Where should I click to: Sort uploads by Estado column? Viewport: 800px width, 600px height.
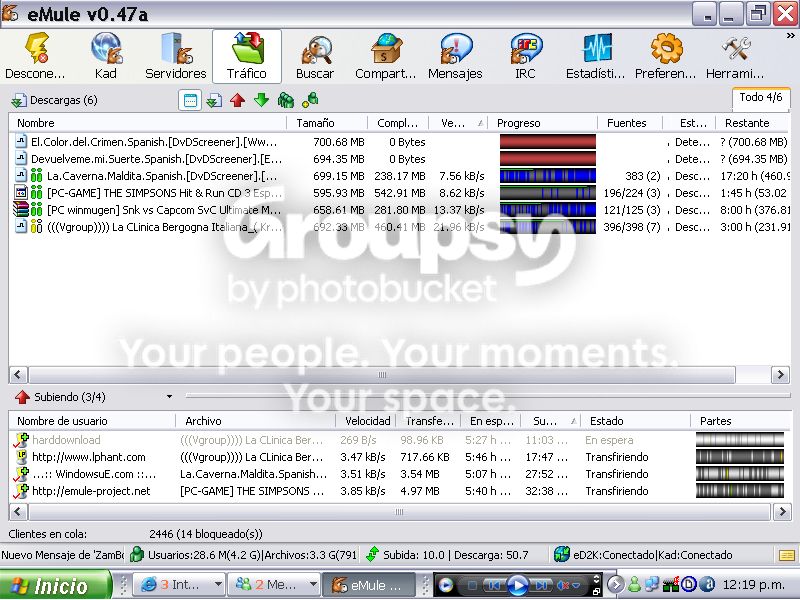(x=636, y=421)
